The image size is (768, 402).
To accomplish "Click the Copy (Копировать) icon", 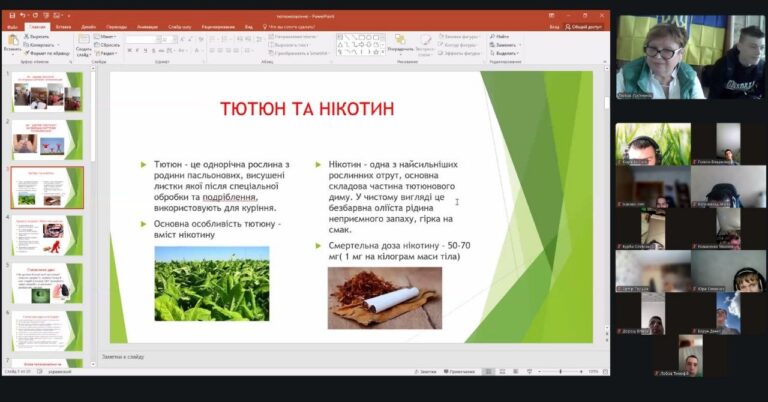I will tap(26, 45).
